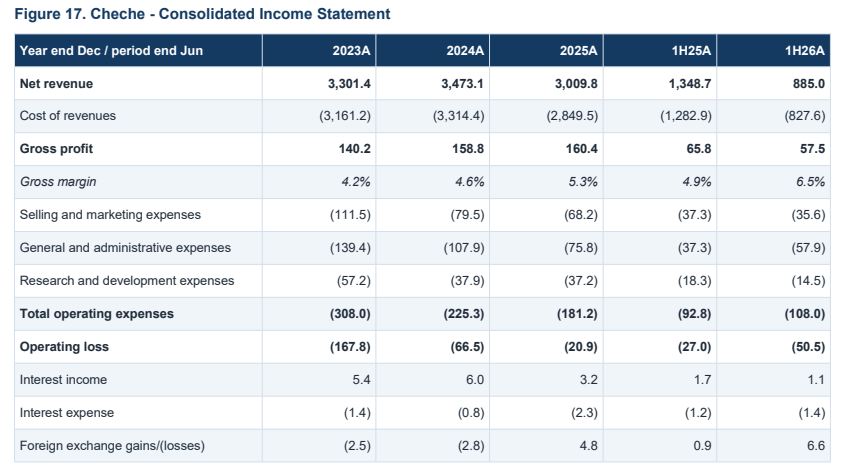Viewport: 845px width, 469px height.
Task: Click cost of revenues value (827.6)
Action: click(805, 116)
